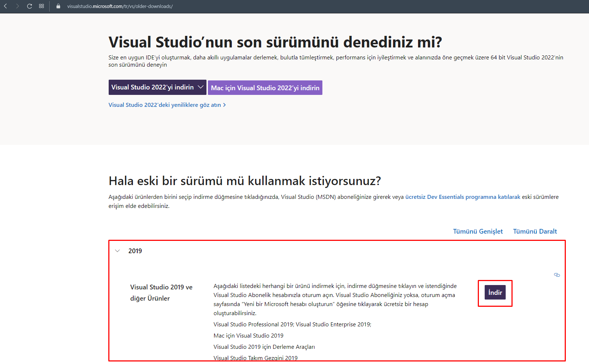Open Visual Studio 2022'deki yeniliklere göz atın link
This screenshot has height=364, width=589.
[x=167, y=105]
